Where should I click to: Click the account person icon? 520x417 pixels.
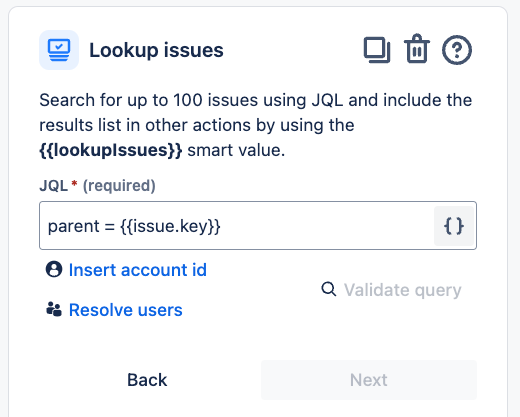pyautogui.click(x=54, y=269)
